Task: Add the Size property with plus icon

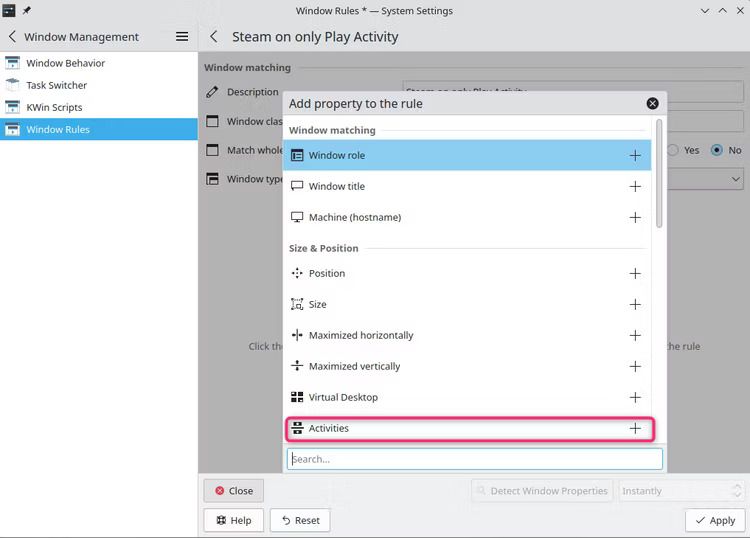Action: [x=635, y=305]
